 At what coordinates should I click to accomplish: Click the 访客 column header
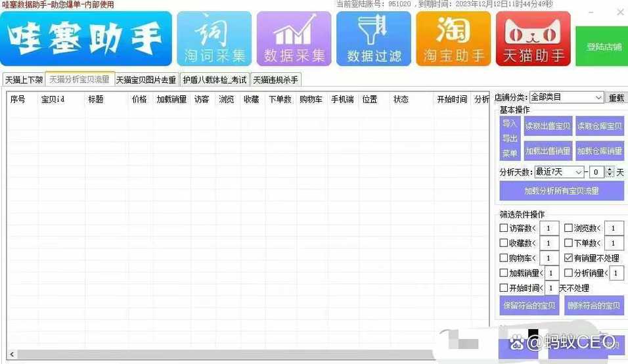(x=202, y=99)
